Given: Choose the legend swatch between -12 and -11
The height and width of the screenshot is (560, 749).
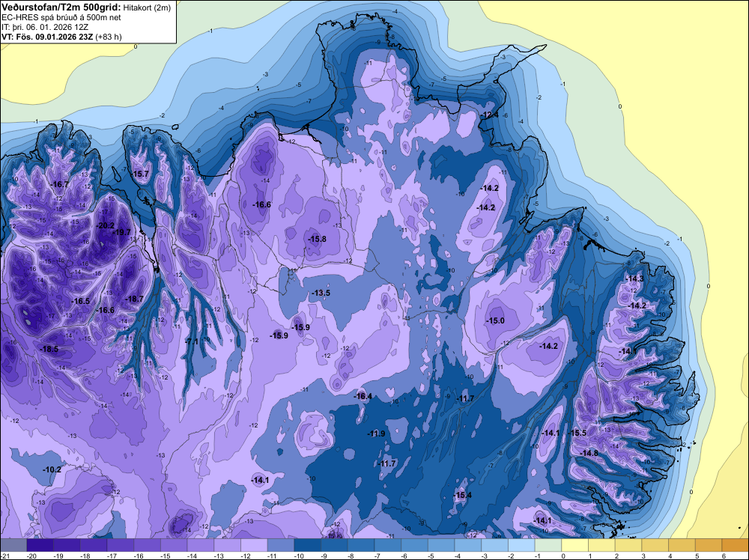Looking at the screenshot, I should tap(254, 545).
